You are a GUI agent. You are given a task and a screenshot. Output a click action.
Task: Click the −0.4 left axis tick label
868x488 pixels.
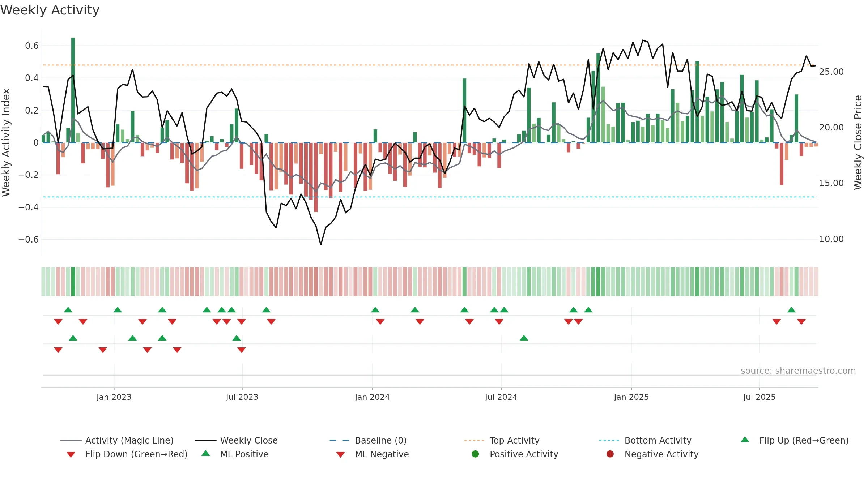point(28,207)
